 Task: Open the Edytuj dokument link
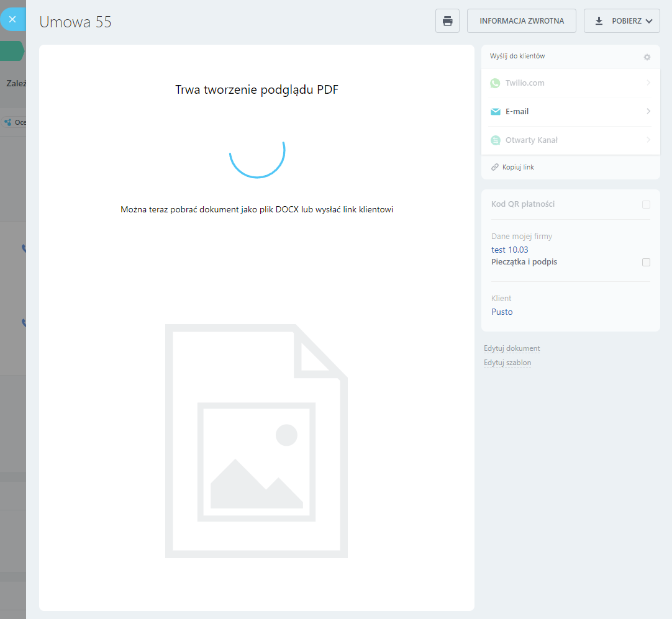[x=512, y=349]
